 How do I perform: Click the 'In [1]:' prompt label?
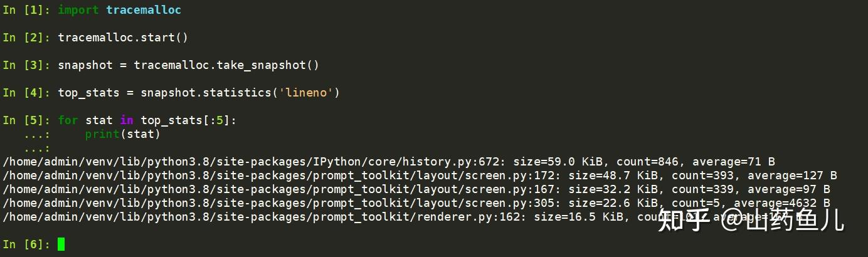27,10
